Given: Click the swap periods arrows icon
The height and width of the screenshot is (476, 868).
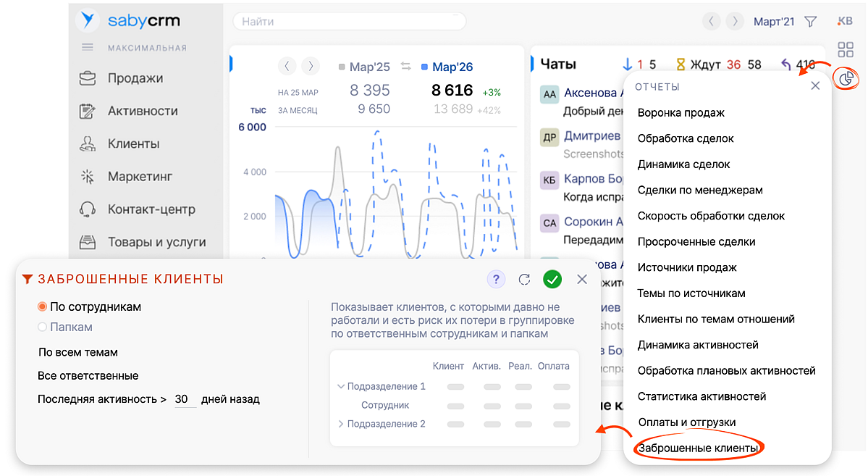Looking at the screenshot, I should (405, 67).
